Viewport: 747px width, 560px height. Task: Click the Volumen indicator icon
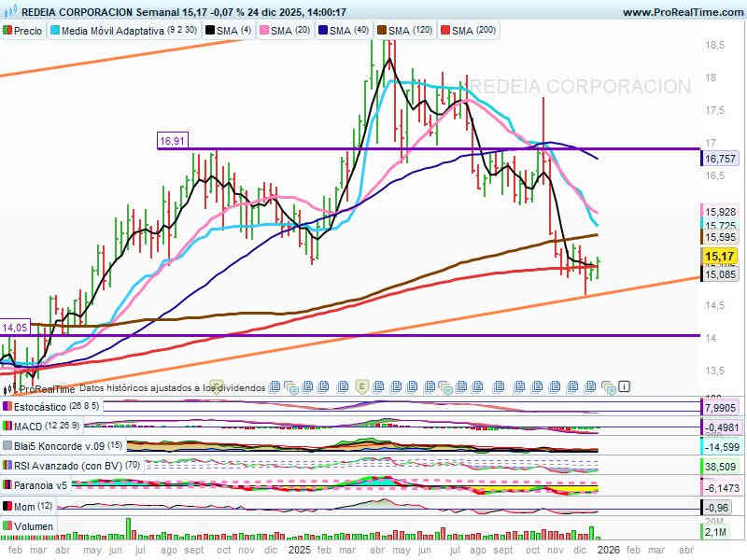[x=8, y=526]
